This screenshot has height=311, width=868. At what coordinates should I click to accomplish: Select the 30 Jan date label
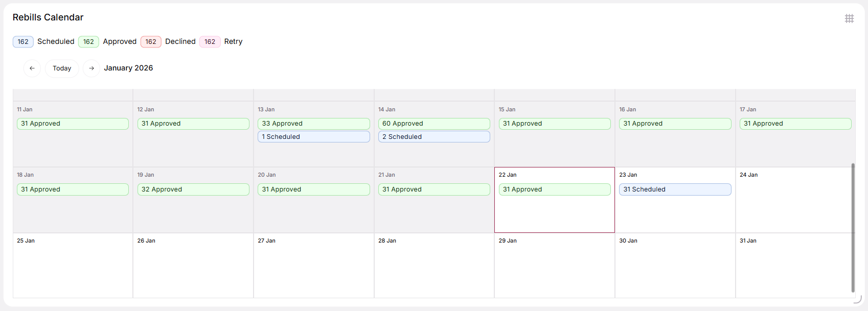tap(628, 241)
